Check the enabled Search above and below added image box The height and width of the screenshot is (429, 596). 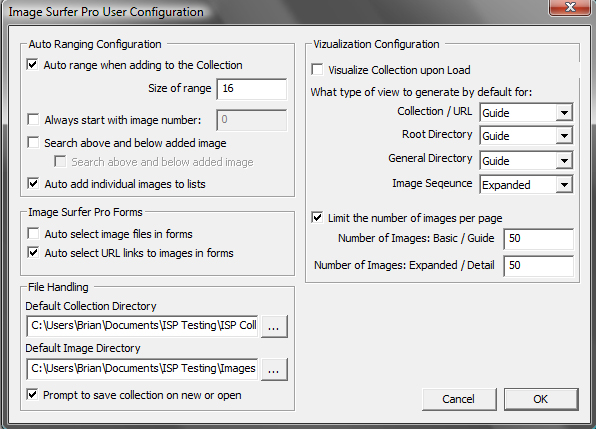click(33, 143)
